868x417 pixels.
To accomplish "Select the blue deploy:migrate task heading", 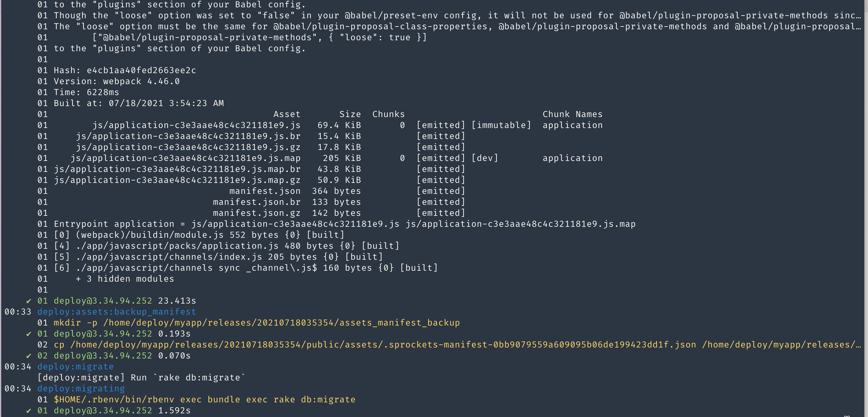I will pos(75,366).
